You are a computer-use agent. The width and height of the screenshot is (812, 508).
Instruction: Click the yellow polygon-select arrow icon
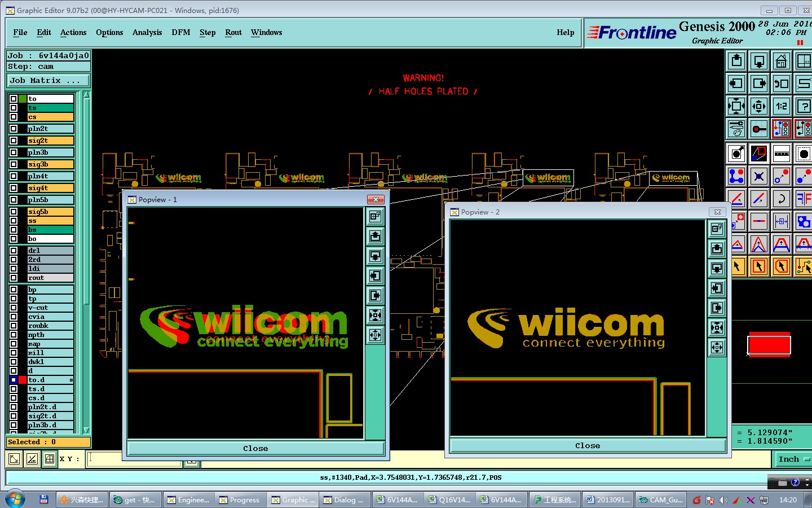(782, 266)
